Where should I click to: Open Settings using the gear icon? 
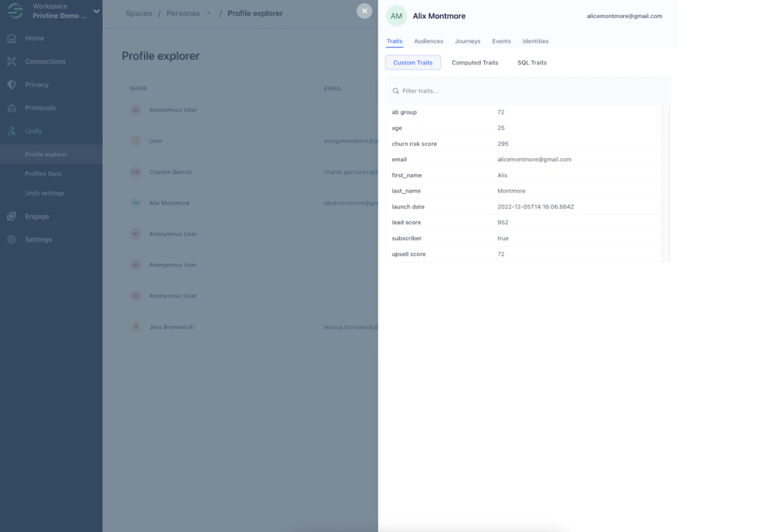(x=11, y=239)
